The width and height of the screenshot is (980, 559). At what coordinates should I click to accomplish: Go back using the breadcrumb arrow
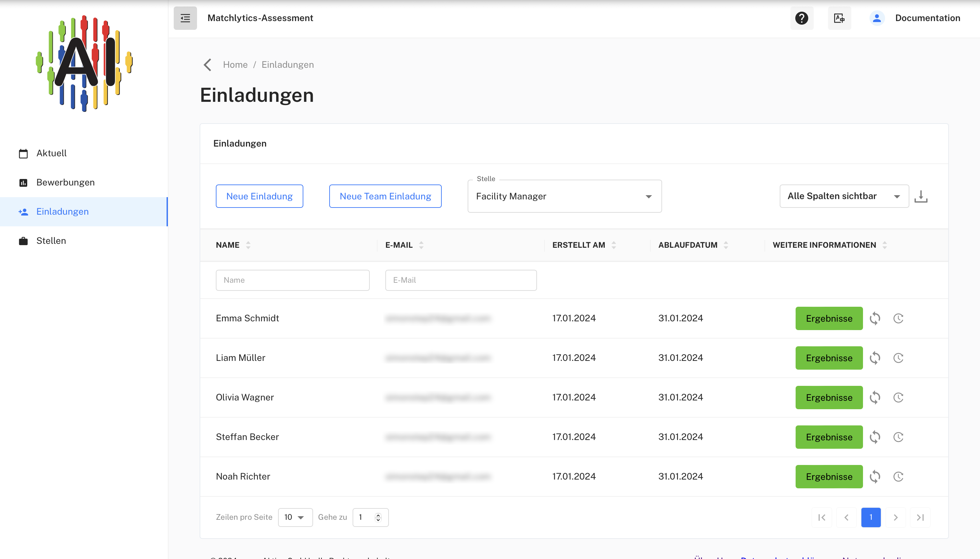208,65
